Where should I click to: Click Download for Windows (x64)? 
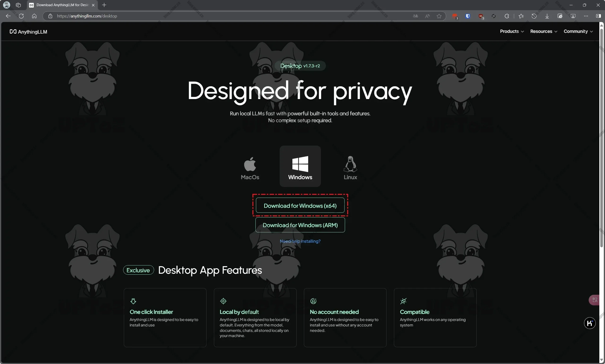click(300, 205)
